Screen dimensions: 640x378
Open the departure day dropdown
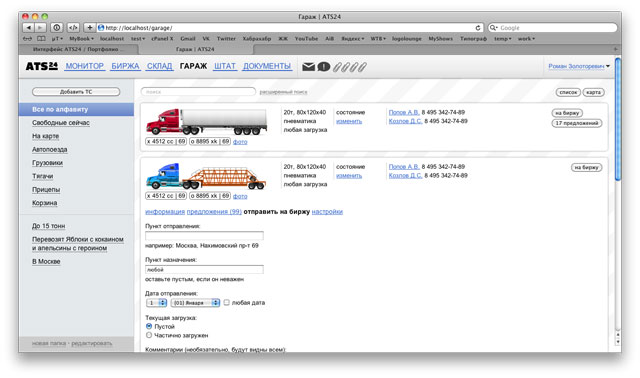point(157,303)
